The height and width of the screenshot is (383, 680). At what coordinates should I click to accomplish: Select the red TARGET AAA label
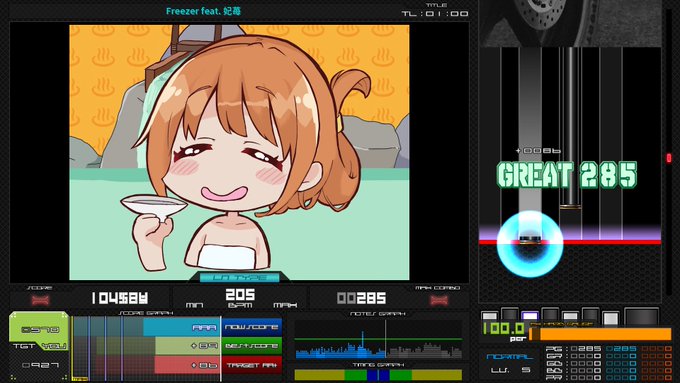pos(252,365)
